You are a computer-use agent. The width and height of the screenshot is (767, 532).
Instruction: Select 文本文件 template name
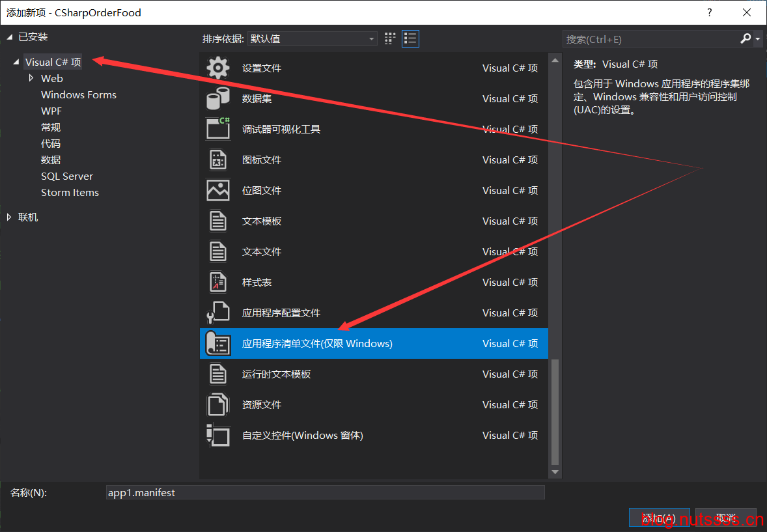262,251
